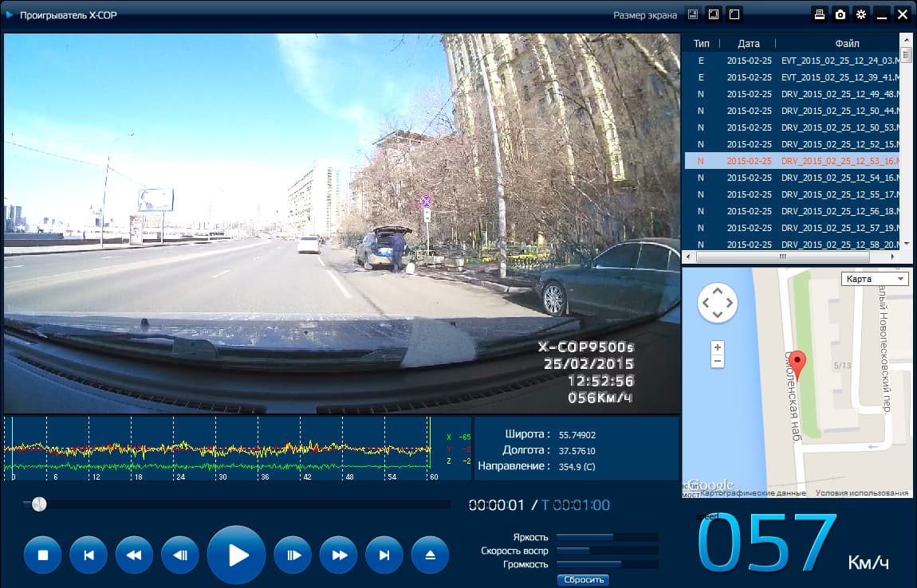Click the Stop playback button
This screenshot has height=588, width=917.
[43, 555]
